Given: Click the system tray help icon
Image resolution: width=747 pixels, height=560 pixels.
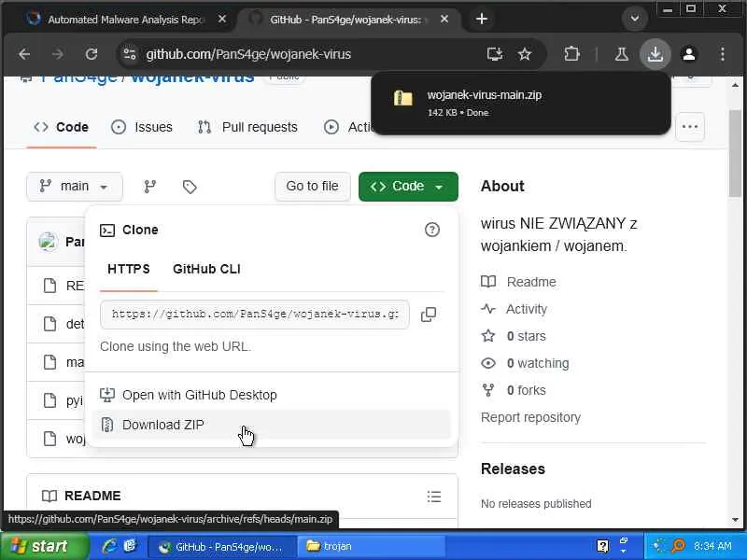Looking at the screenshot, I should pos(602,546).
